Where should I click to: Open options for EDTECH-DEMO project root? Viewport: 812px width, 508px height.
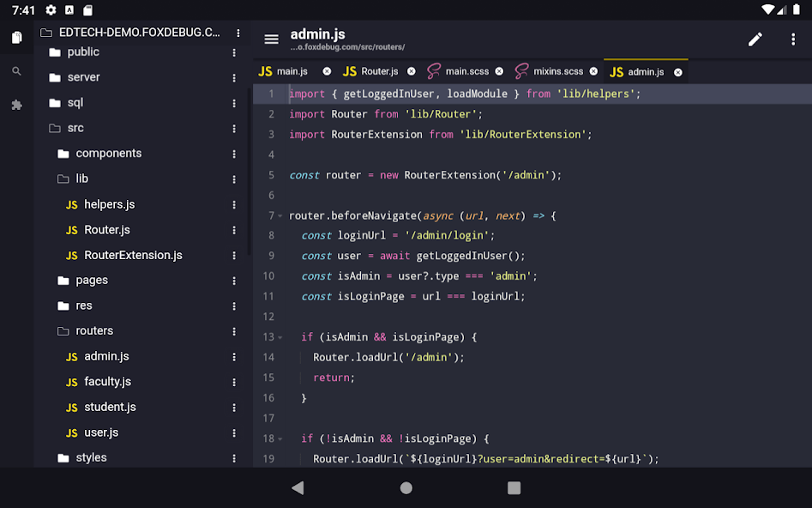(x=238, y=33)
